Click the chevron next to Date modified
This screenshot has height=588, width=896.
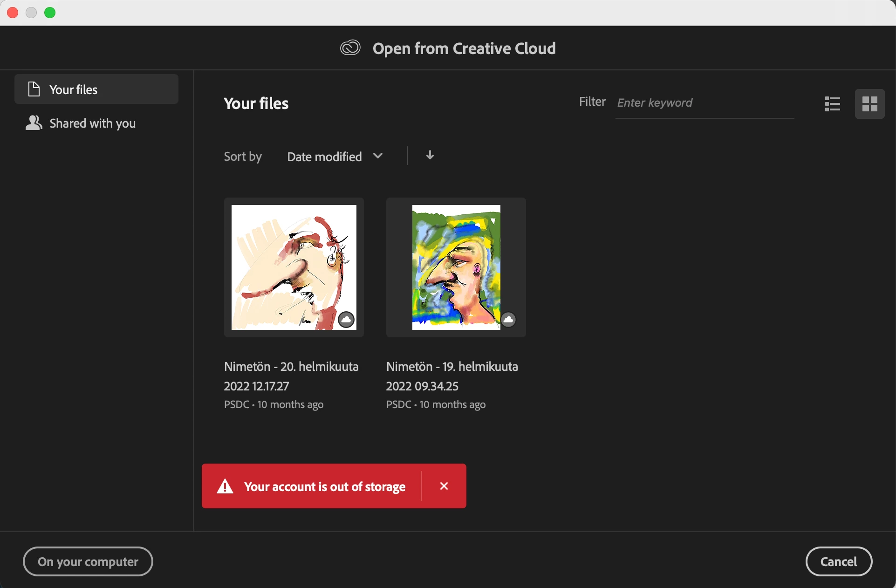coord(378,156)
